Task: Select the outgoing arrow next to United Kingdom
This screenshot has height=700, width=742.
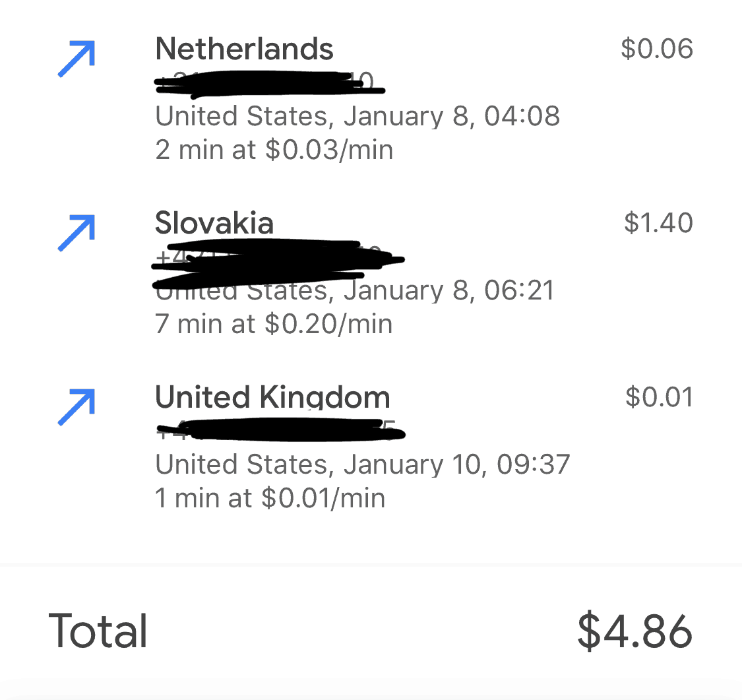Action: (x=77, y=407)
